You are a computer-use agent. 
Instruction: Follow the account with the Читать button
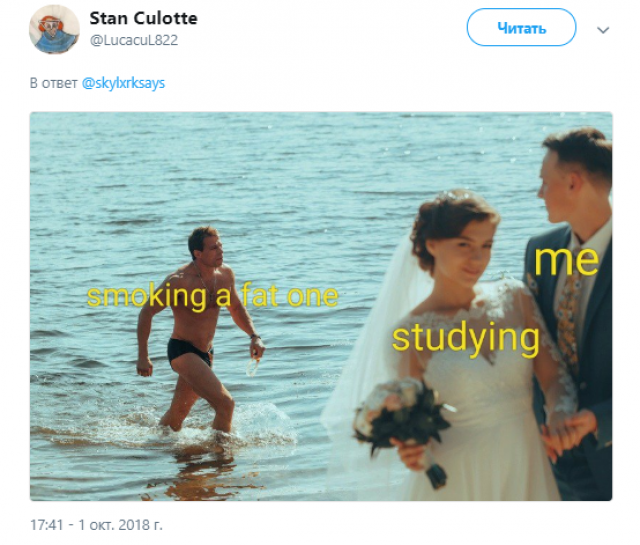[521, 28]
